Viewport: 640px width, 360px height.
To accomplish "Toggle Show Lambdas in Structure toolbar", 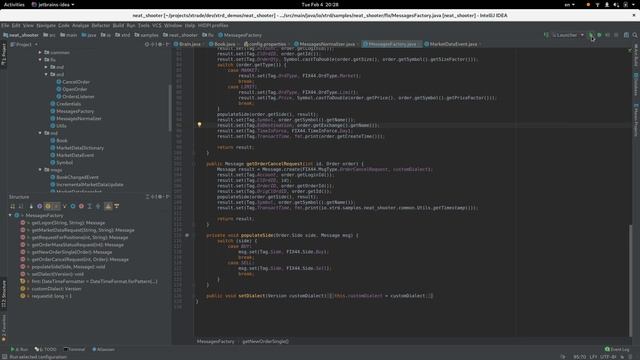I will click(x=81, y=206).
